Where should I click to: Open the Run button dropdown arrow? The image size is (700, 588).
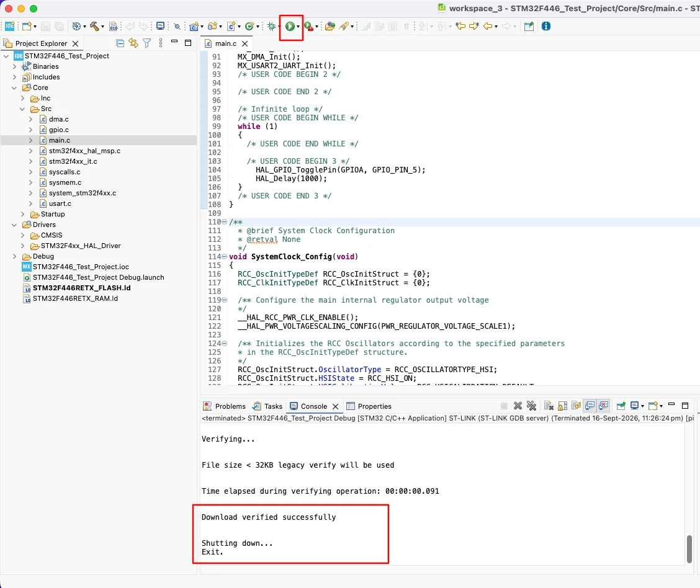pos(298,27)
